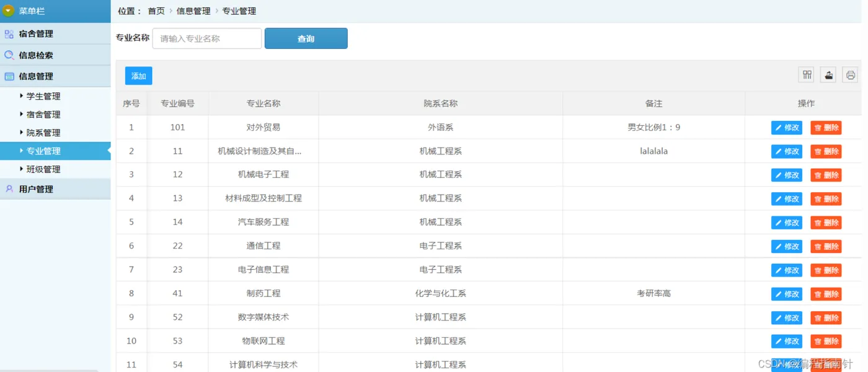
Task: Click the 信息管理 sidebar icon
Action: pyautogui.click(x=9, y=76)
